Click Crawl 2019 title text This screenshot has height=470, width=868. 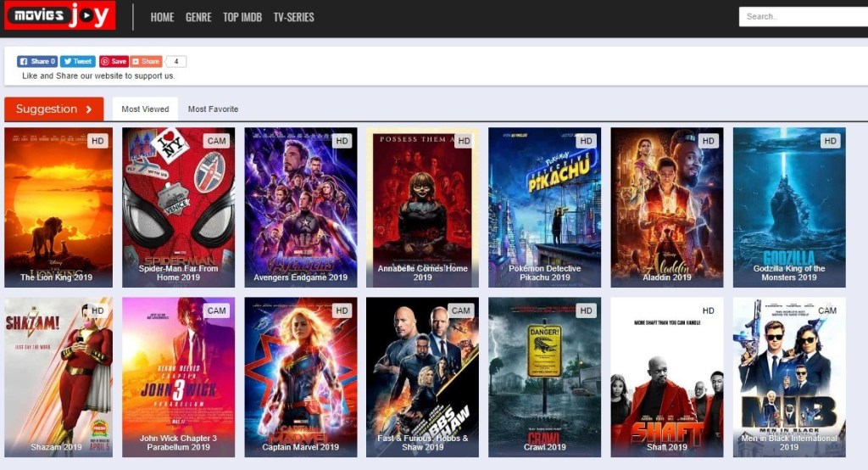coord(545,447)
